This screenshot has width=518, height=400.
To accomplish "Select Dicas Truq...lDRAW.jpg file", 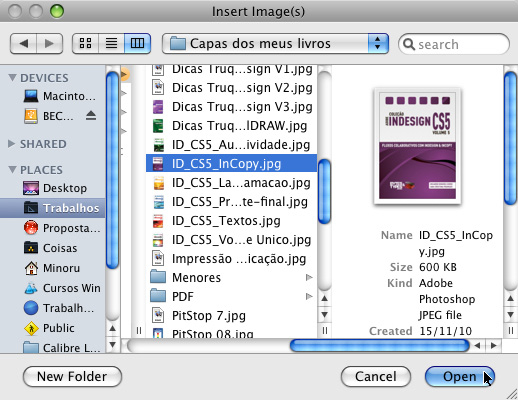I will point(232,126).
